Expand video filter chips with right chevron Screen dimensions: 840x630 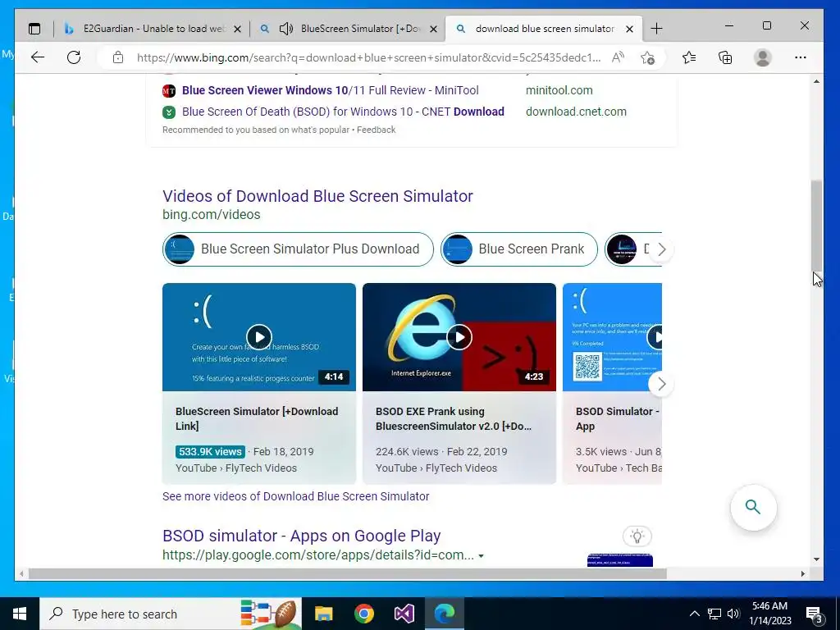[662, 249]
